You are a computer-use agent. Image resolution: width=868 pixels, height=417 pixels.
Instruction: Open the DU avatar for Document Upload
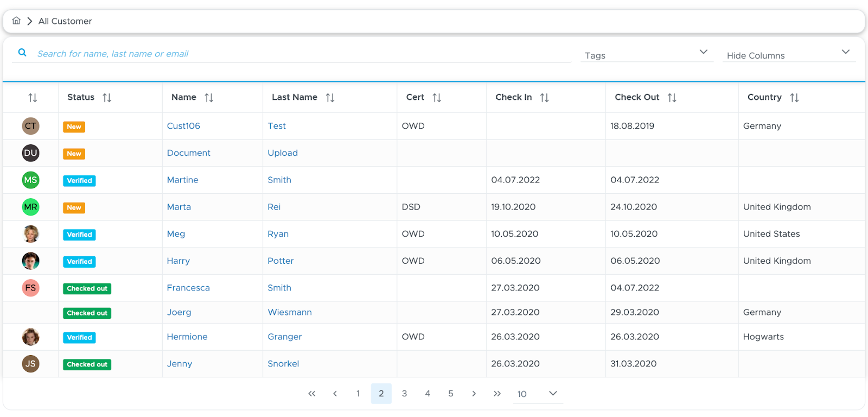pyautogui.click(x=30, y=153)
